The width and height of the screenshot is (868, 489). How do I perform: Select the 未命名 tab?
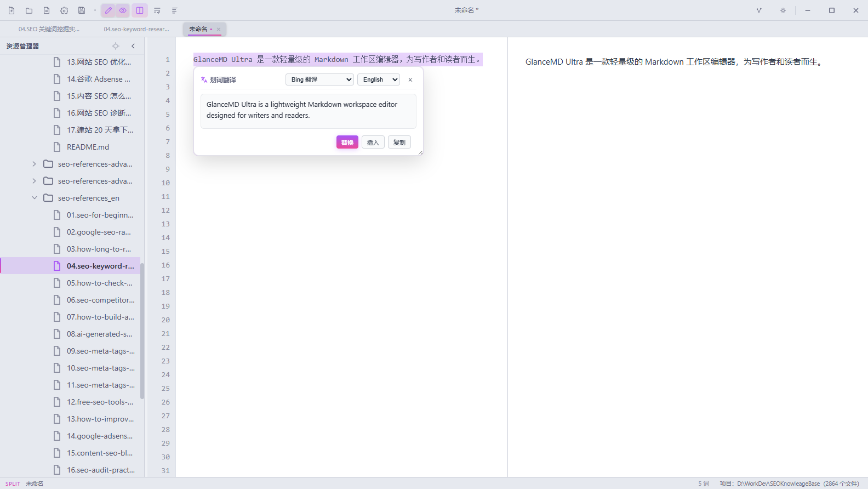[x=198, y=29]
